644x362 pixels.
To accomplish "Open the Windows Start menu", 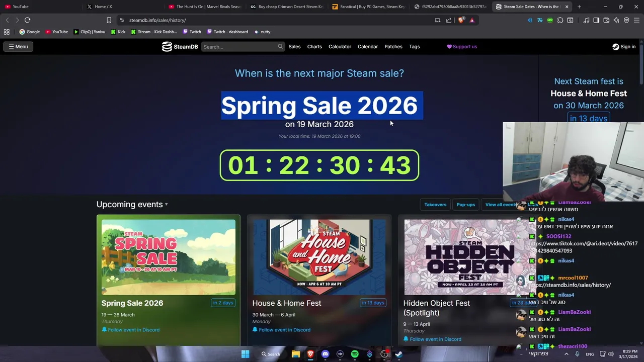I will point(245,354).
